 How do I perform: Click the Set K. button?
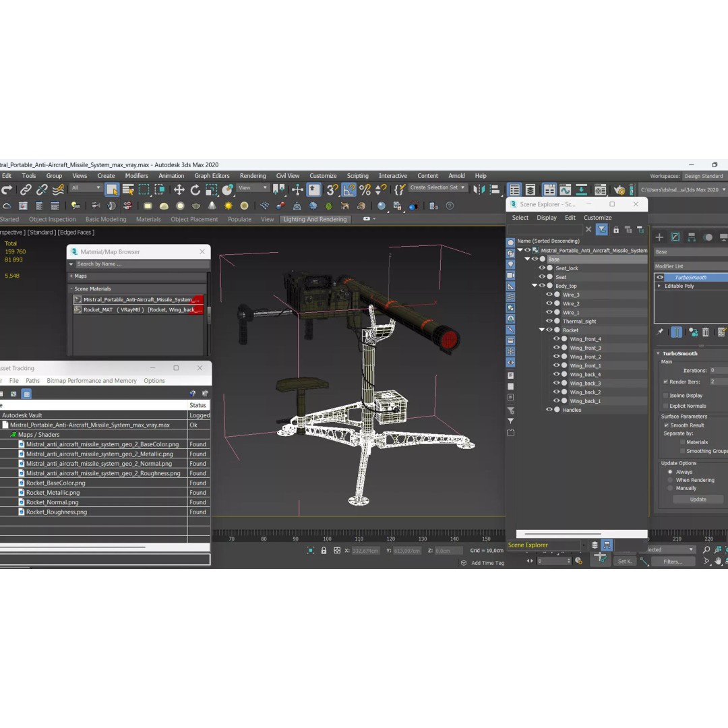pyautogui.click(x=624, y=562)
